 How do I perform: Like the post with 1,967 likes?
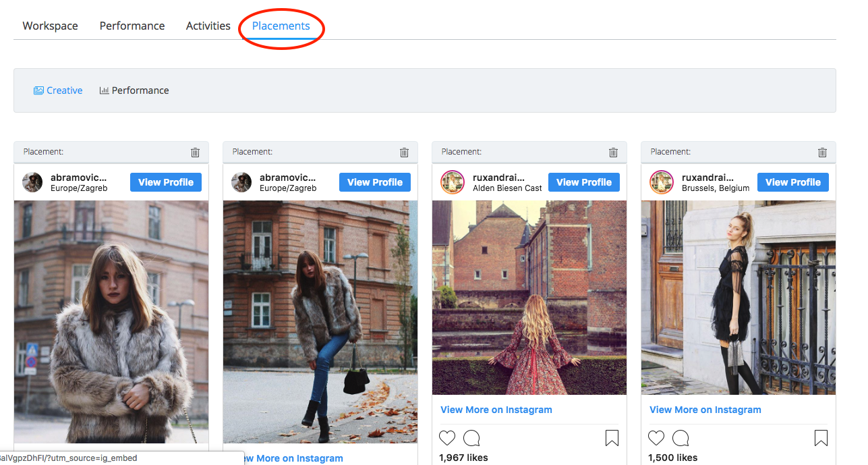coord(447,438)
